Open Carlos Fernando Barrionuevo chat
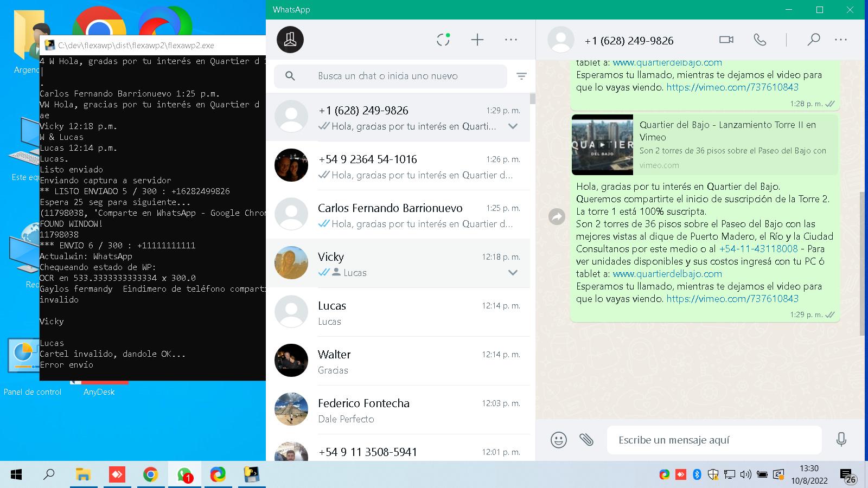 [x=398, y=215]
